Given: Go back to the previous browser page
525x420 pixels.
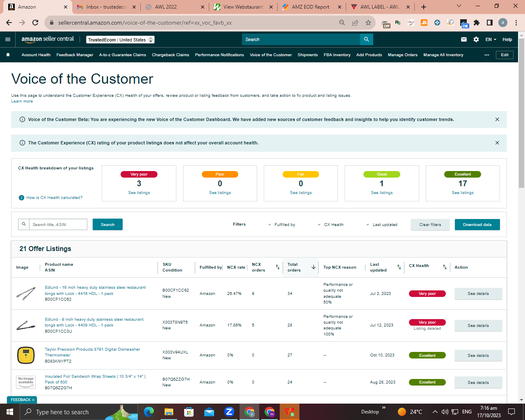Looking at the screenshot, I should click(x=9, y=23).
